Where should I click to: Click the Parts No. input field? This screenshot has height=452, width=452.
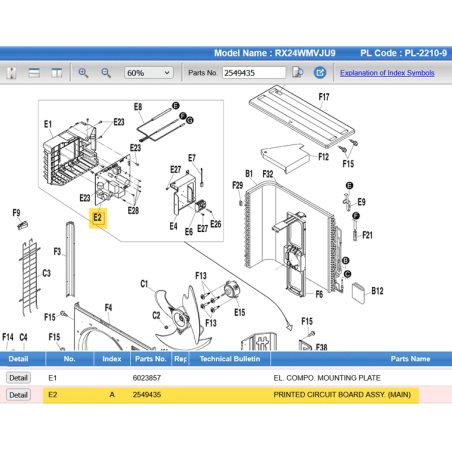click(x=254, y=73)
